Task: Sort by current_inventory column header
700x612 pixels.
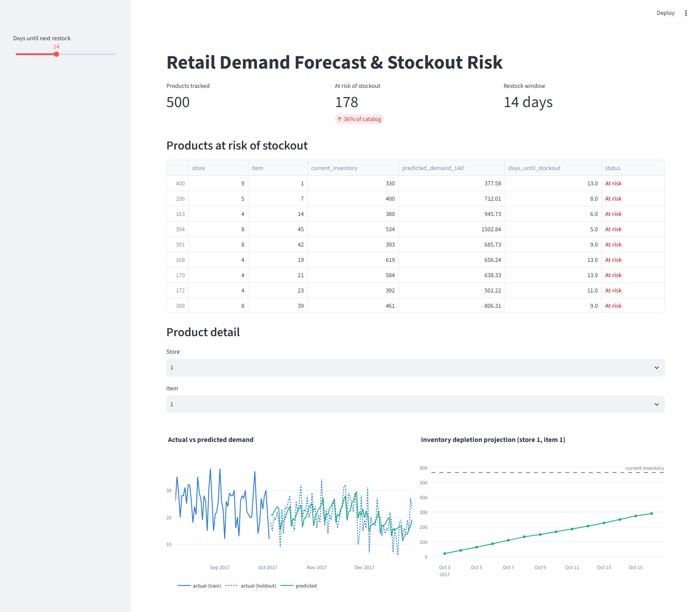Action: 353,168
